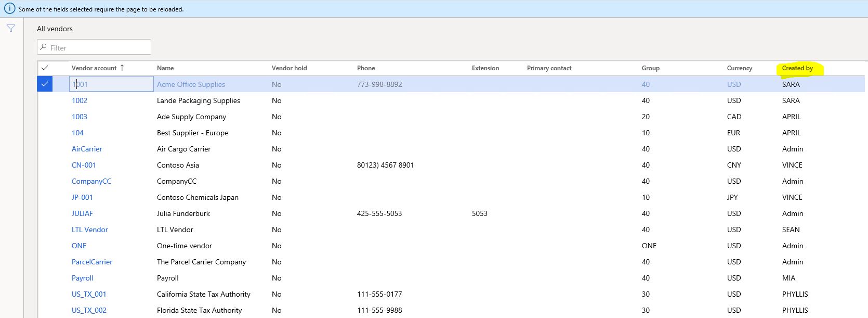Click phone number 425-555-5053

(379, 213)
